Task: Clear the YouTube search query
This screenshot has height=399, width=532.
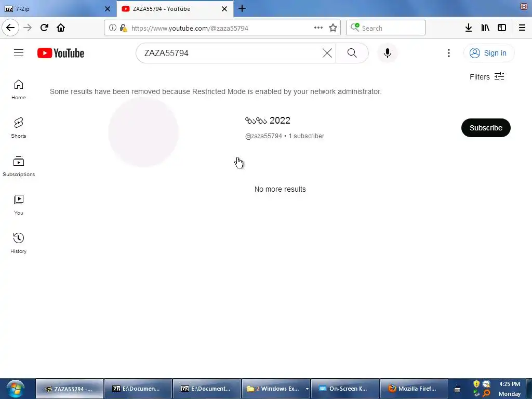Action: 327,53
